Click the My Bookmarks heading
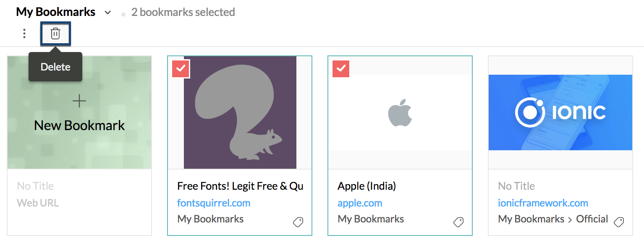Screen dimensions: 644x251 tap(55, 12)
